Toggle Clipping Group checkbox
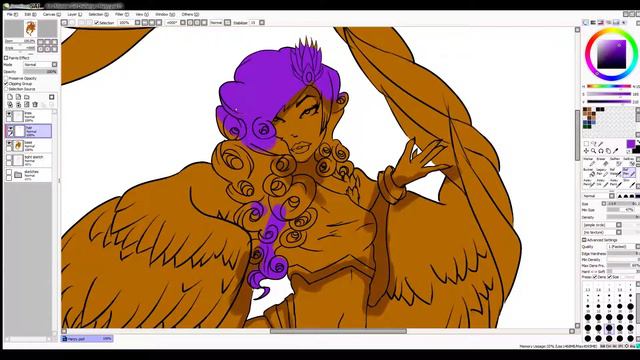This screenshot has width=640, height=360. coord(6,84)
